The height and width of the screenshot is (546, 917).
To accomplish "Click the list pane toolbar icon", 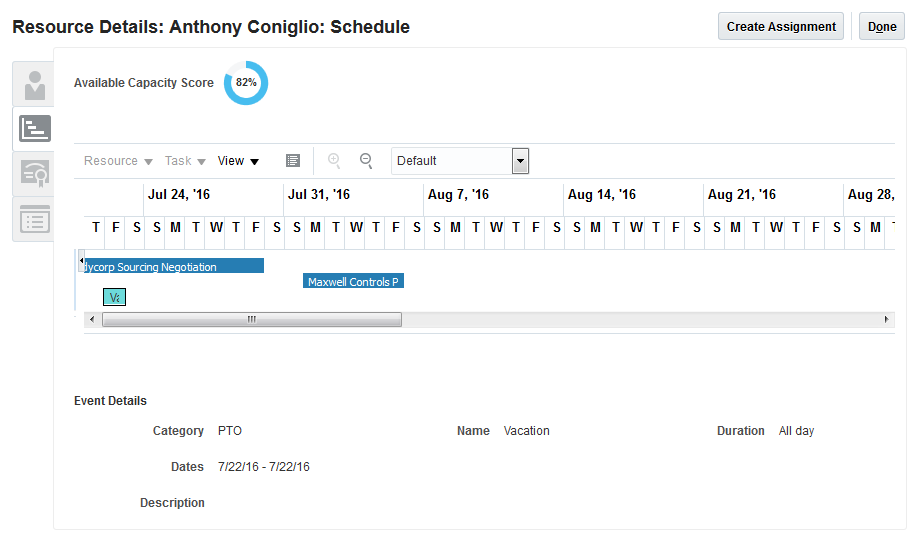I will 293,161.
